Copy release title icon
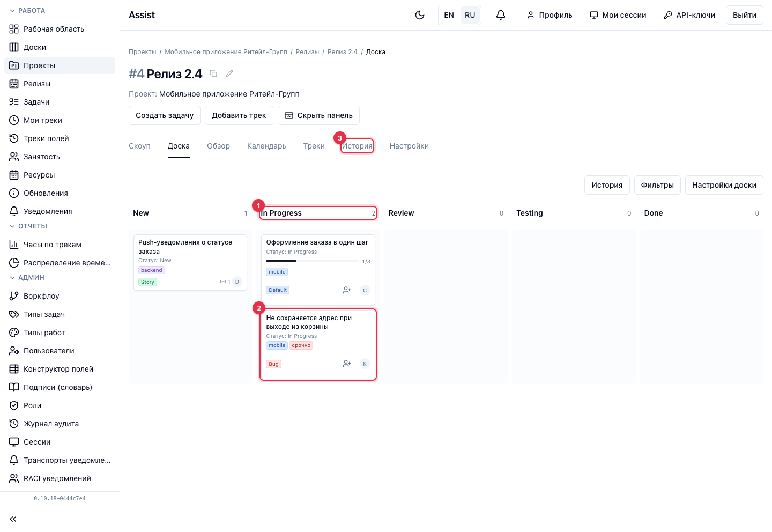 coord(213,73)
